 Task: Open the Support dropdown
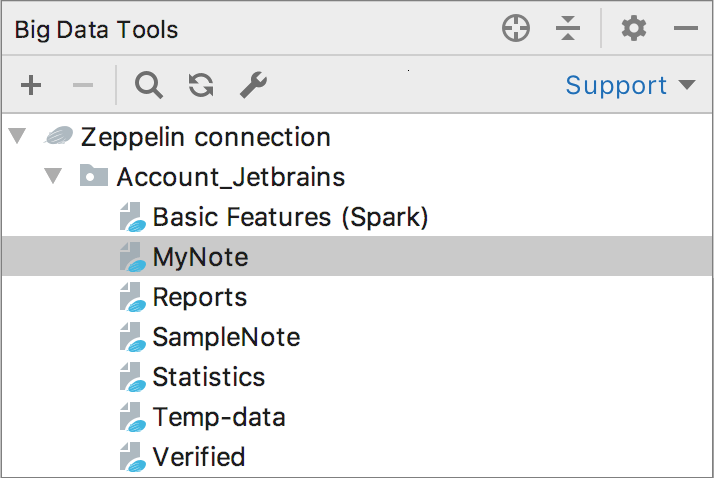(x=630, y=86)
